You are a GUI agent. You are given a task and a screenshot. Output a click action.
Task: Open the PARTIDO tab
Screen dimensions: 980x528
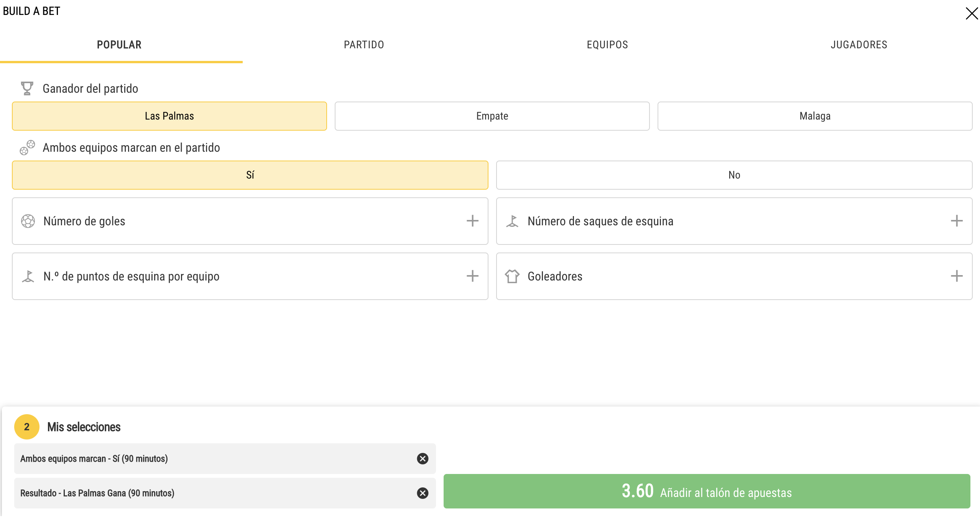click(364, 45)
